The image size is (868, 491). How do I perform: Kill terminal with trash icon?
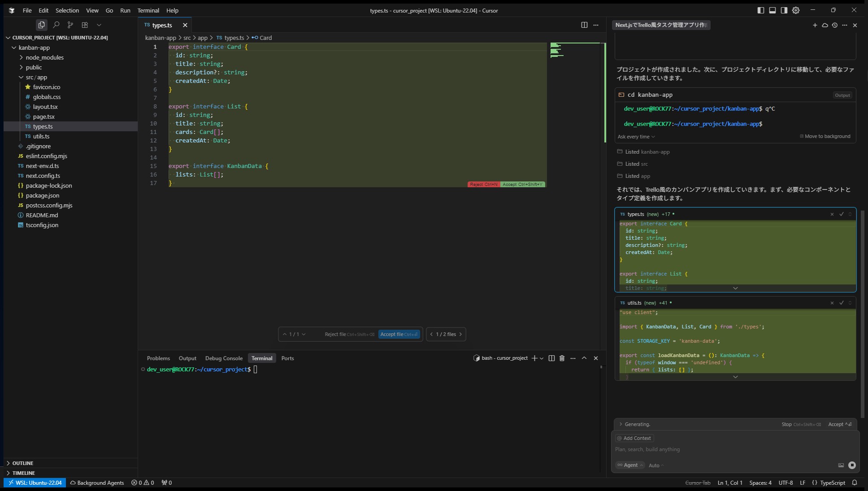(562, 358)
